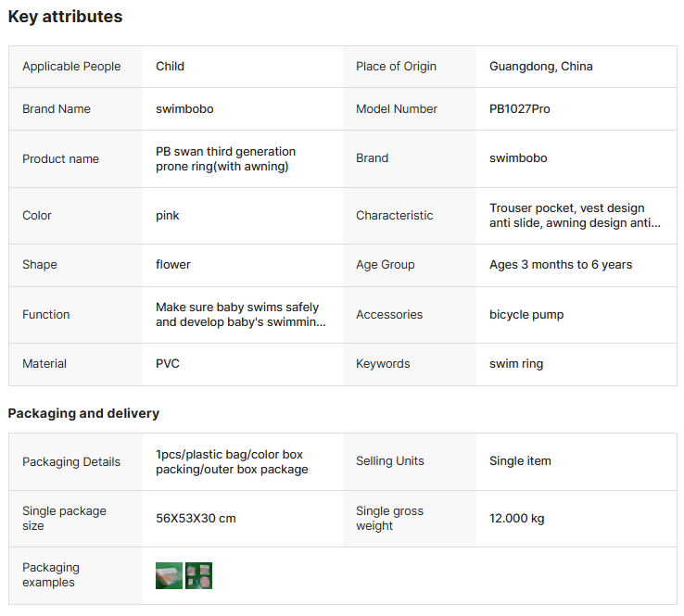Screen dimensions: 684x616
Task: Click the PB1027Pro model number value
Action: pos(519,109)
